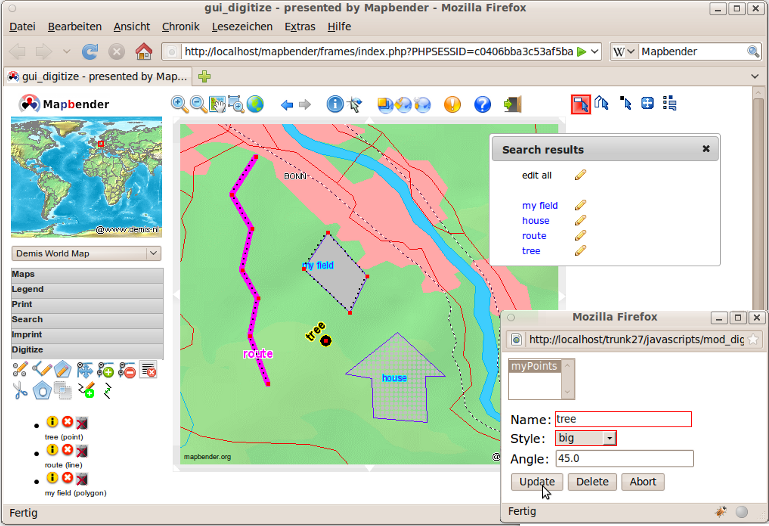769x526 pixels.
Task: Click the yellow layer stack WMS icon
Action: click(385, 104)
